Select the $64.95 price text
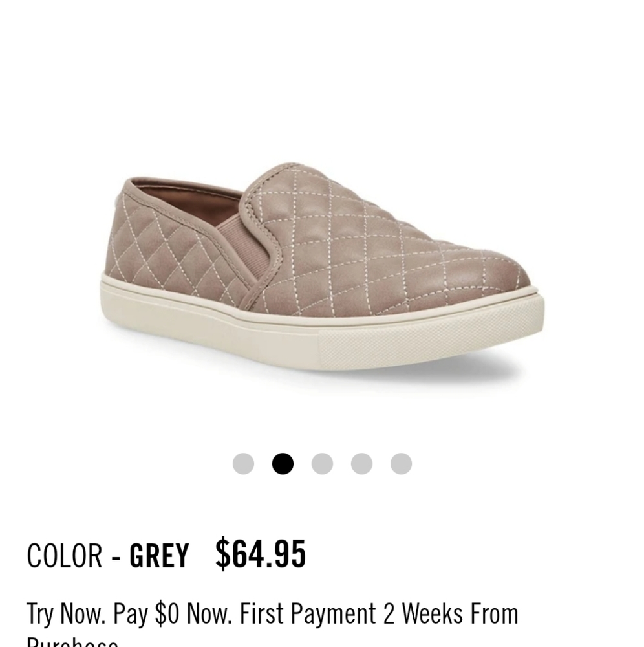This screenshot has width=644, height=647. [x=261, y=553]
